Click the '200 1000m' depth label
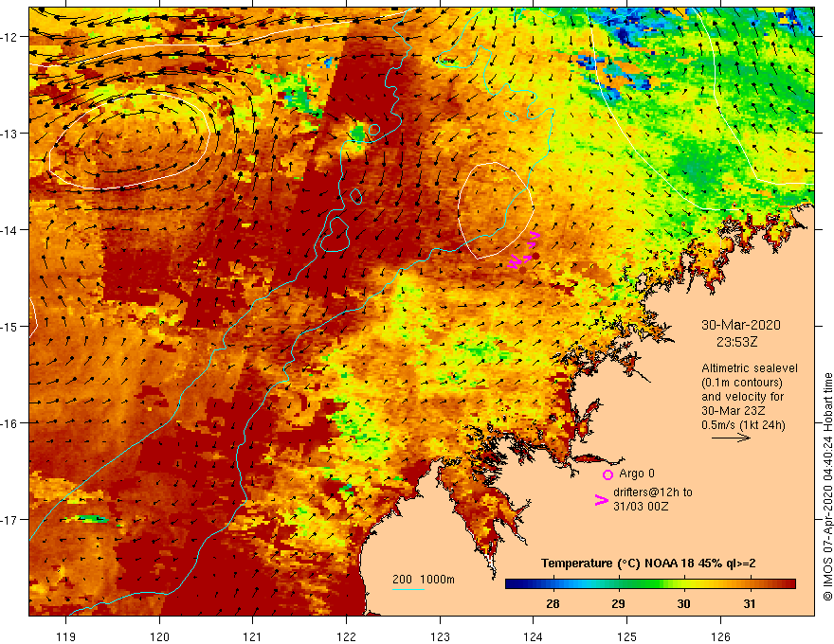The image size is (834, 644). tap(424, 580)
